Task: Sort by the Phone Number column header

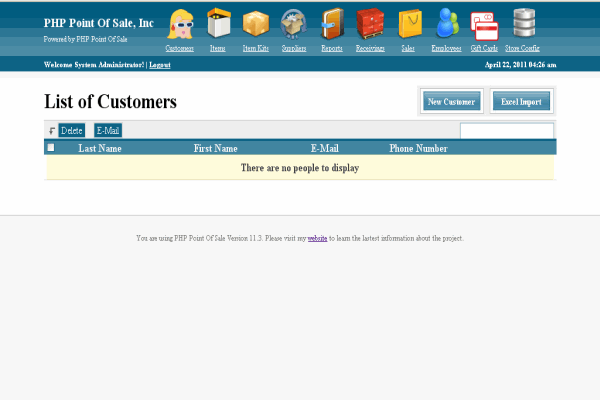Action: [418, 148]
